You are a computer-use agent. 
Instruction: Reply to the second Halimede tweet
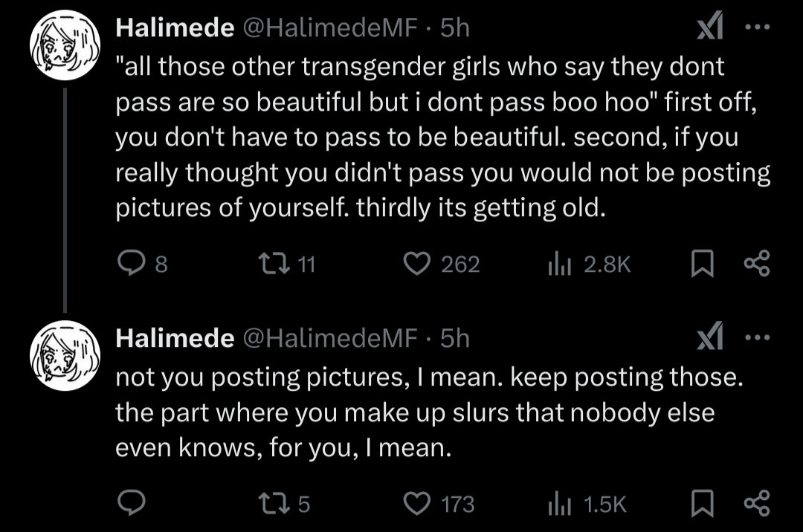[132, 505]
